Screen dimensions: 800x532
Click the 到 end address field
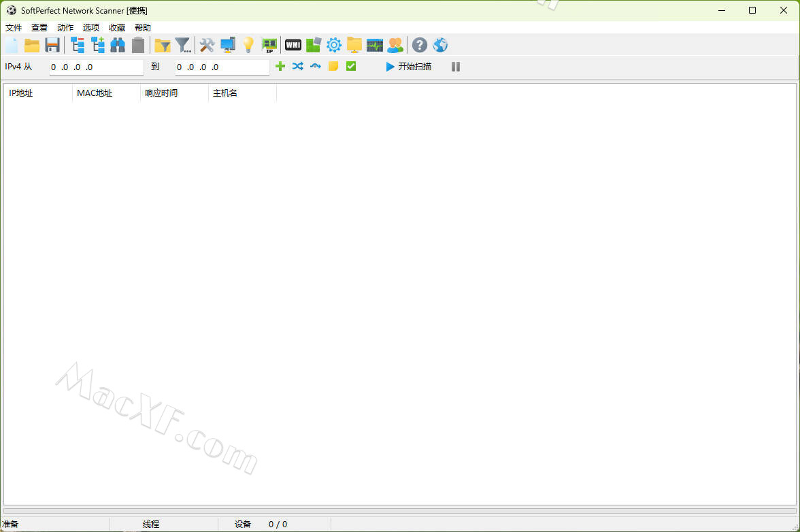click(222, 67)
